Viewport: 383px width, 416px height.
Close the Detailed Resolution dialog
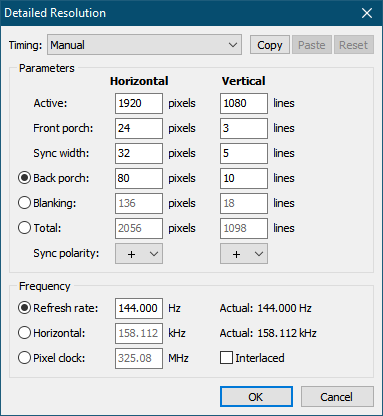(x=367, y=13)
